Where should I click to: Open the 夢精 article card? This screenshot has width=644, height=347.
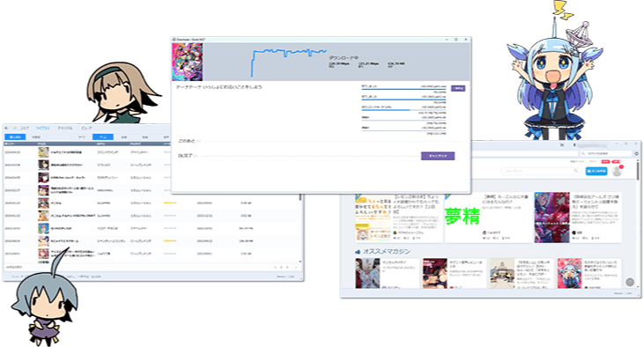click(488, 217)
